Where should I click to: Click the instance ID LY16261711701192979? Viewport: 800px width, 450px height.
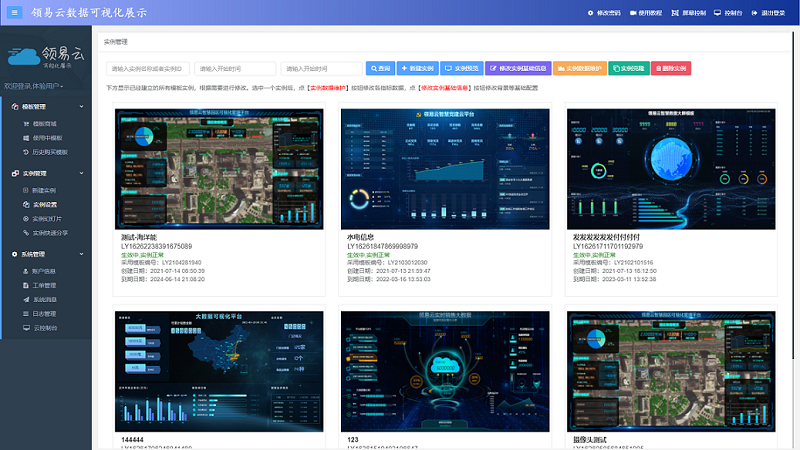coord(608,246)
